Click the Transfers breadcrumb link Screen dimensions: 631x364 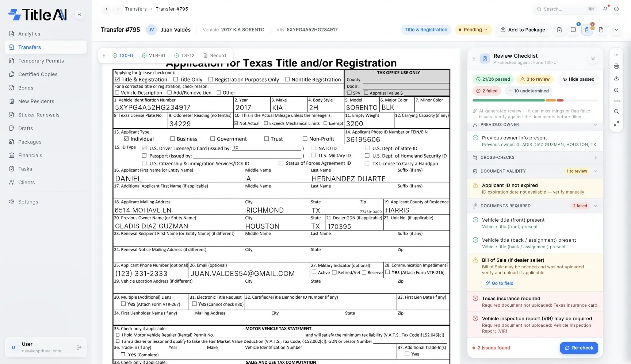tap(136, 9)
